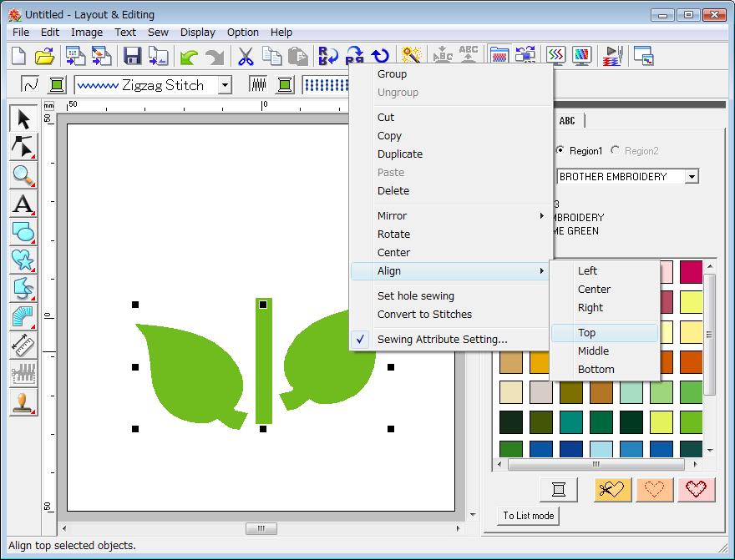Pick the teal color swatch

pyautogui.click(x=571, y=422)
